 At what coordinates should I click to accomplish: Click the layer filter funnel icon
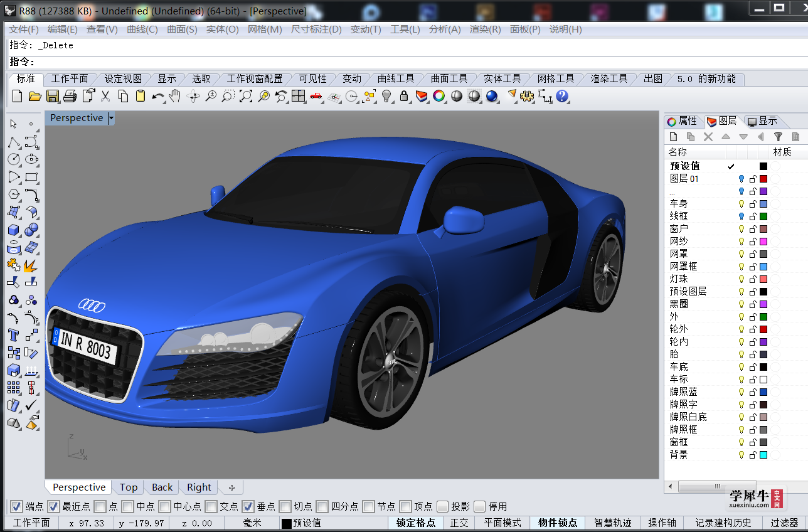click(x=778, y=136)
